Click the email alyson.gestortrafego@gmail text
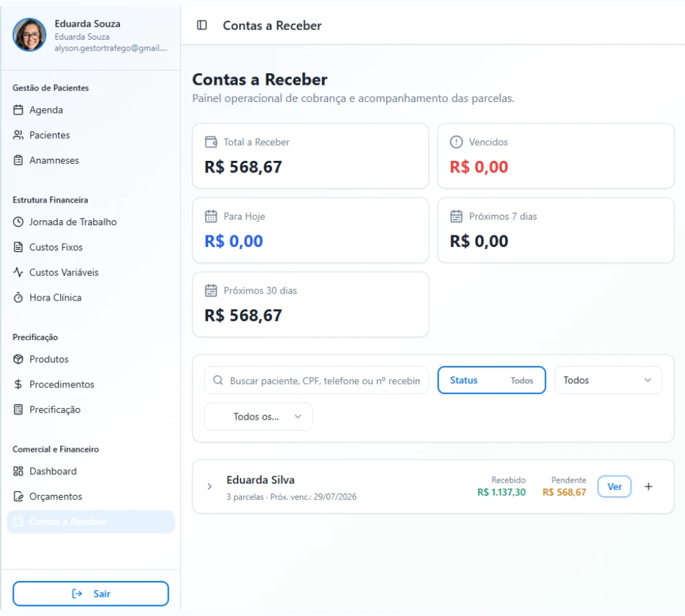Screen dimensions: 685x616 tap(111, 48)
